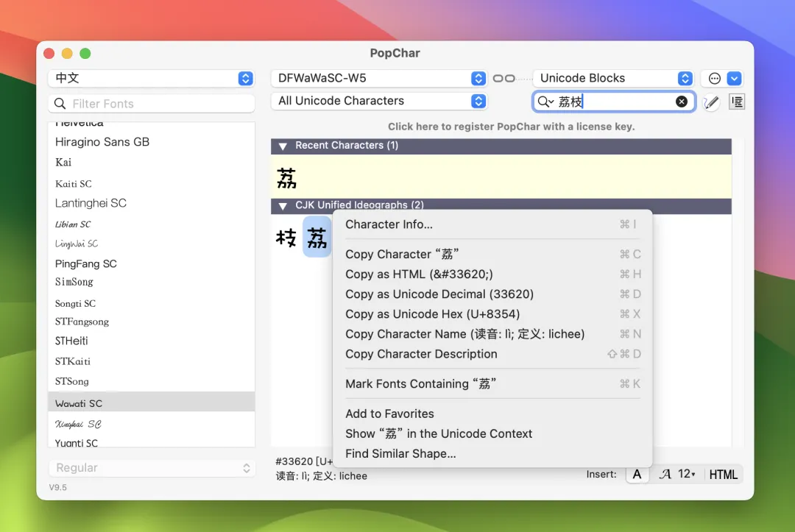
Task: Select STKaiti font
Action: click(151, 361)
